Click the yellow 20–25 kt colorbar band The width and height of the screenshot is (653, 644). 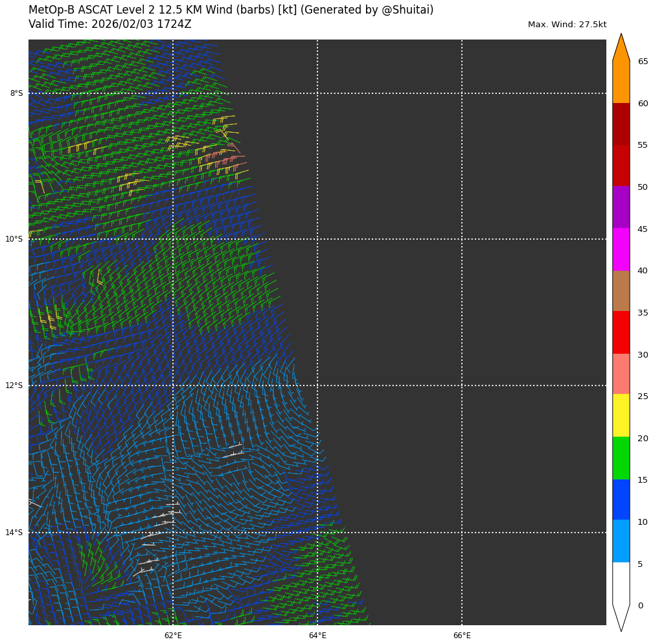click(621, 415)
